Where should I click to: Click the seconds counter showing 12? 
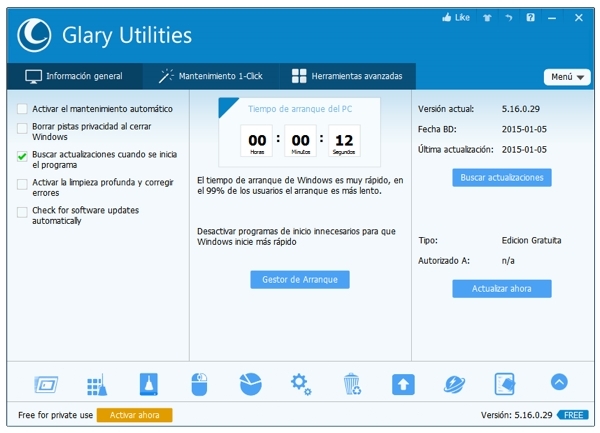click(x=344, y=141)
